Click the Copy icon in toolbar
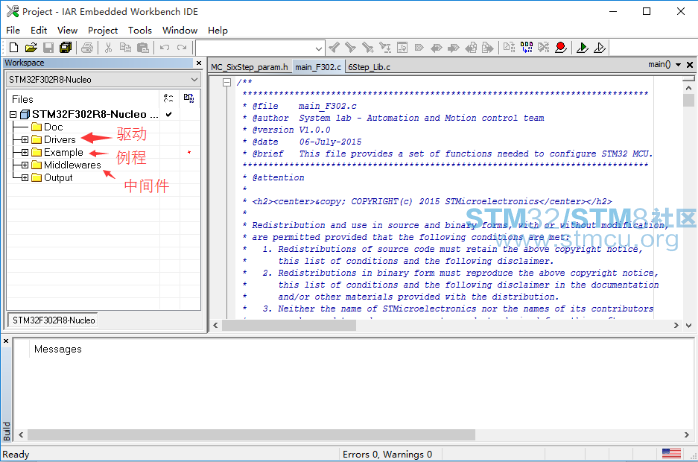This screenshot has height=462, width=698. (x=126, y=48)
